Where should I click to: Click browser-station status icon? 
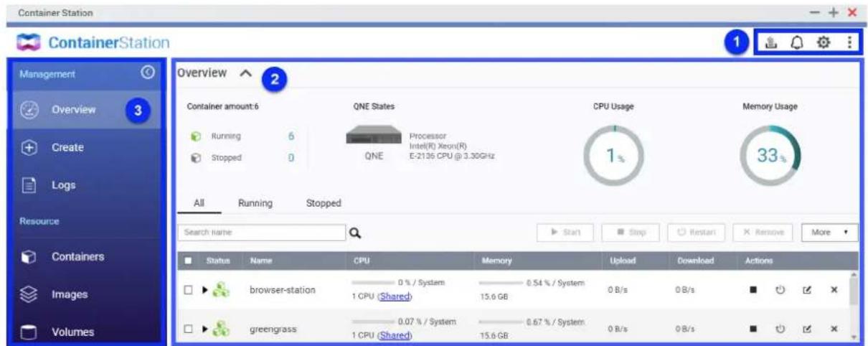[221, 289]
